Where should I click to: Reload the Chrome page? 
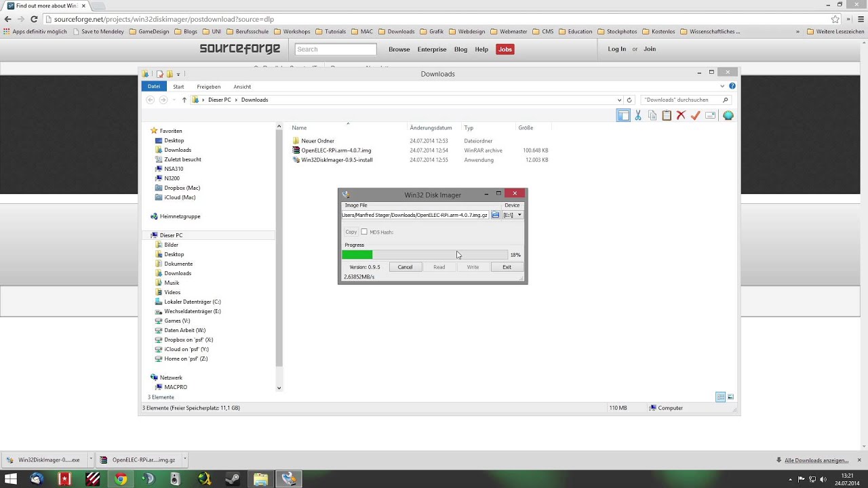pyautogui.click(x=34, y=19)
